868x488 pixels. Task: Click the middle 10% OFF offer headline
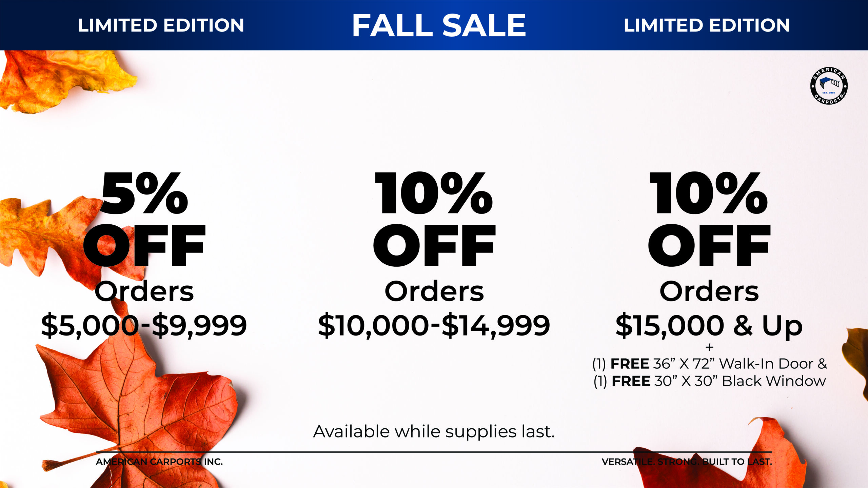[434, 219]
